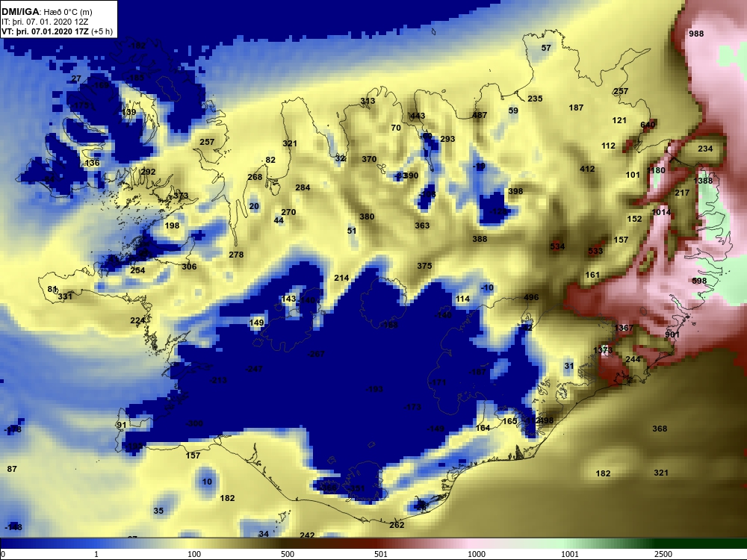747x560 pixels.
Task: Select the value 278 on the map
Action: 236,255
